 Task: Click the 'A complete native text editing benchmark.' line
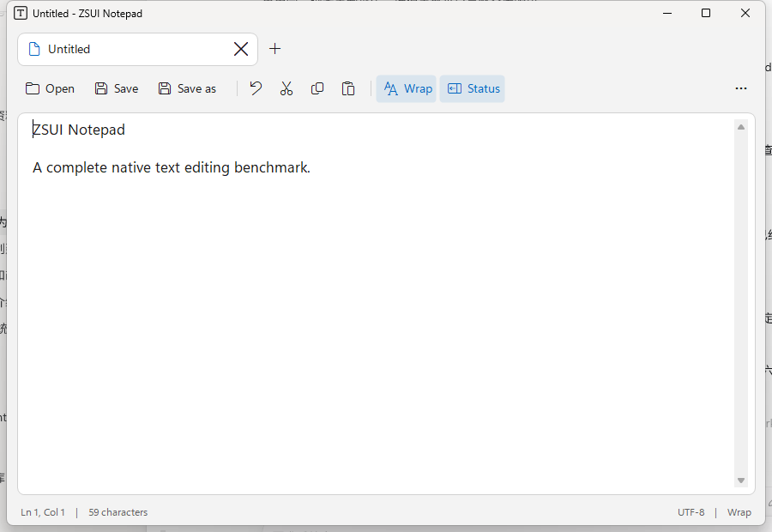click(172, 168)
